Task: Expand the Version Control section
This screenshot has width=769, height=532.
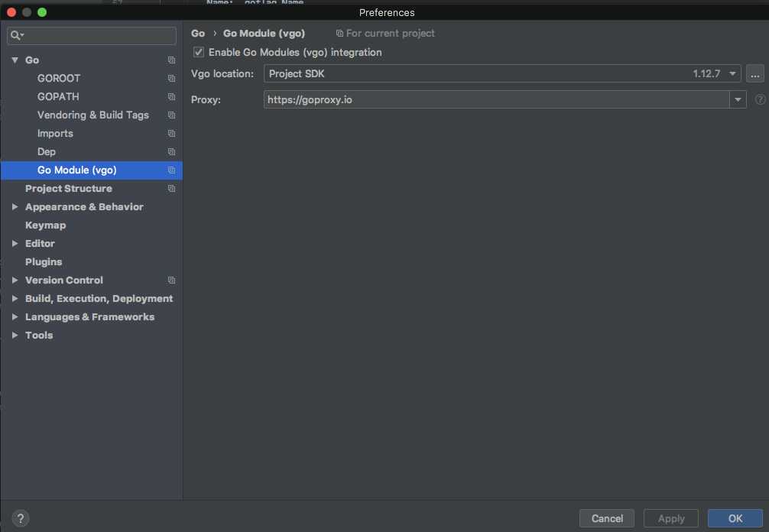Action: tap(15, 280)
